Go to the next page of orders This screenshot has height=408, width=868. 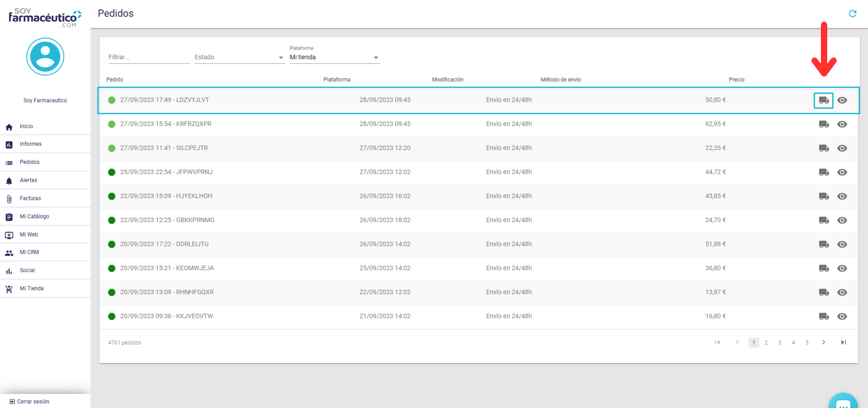click(x=823, y=342)
